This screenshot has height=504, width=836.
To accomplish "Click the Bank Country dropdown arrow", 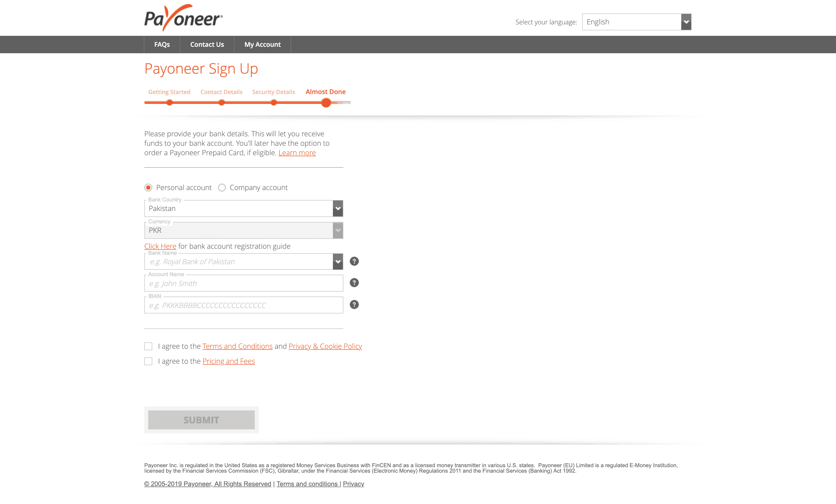I will tap(337, 208).
